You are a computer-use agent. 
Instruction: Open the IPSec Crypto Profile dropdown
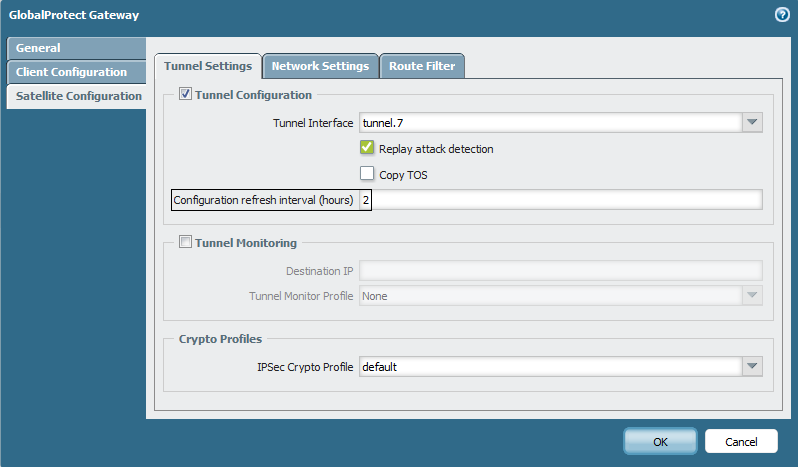coord(752,367)
